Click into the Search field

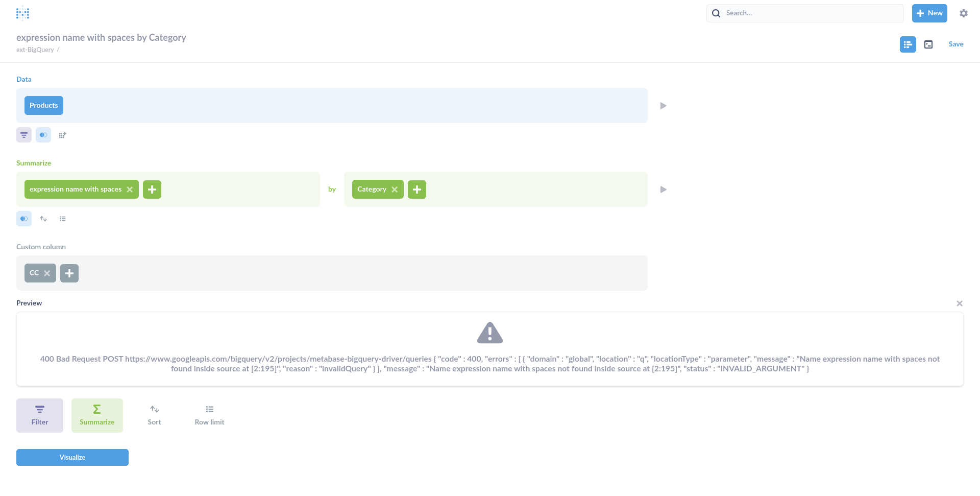(x=805, y=13)
